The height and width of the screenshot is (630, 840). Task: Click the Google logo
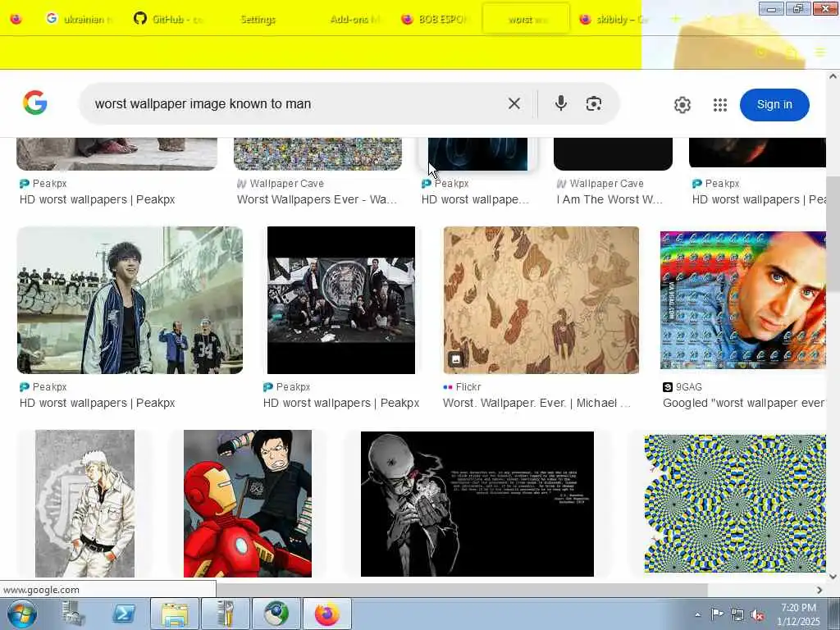coord(34,103)
